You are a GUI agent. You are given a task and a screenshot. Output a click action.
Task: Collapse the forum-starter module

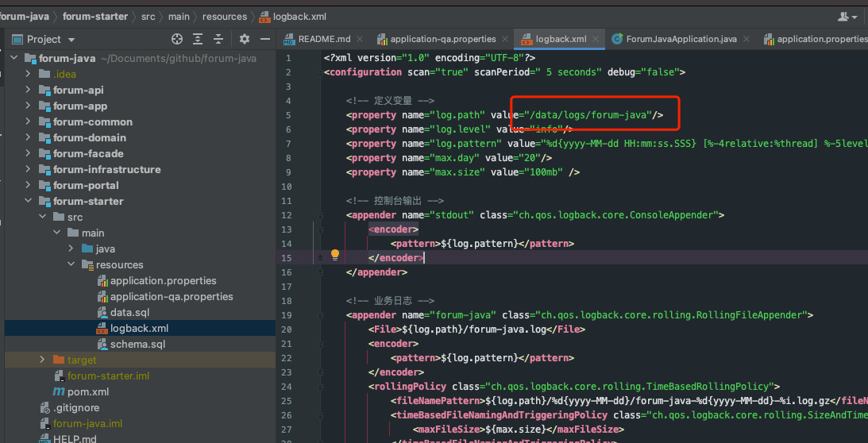pos(28,201)
